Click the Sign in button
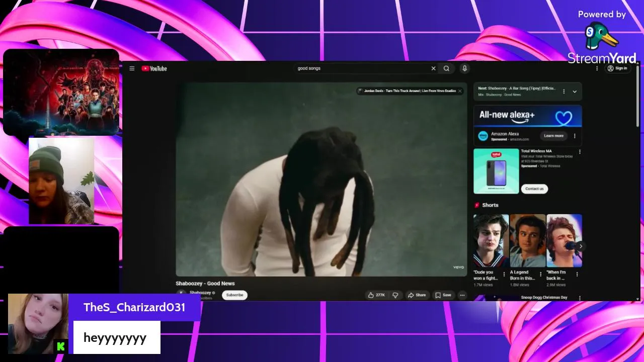Viewport: 644px width, 362px height. coord(617,68)
